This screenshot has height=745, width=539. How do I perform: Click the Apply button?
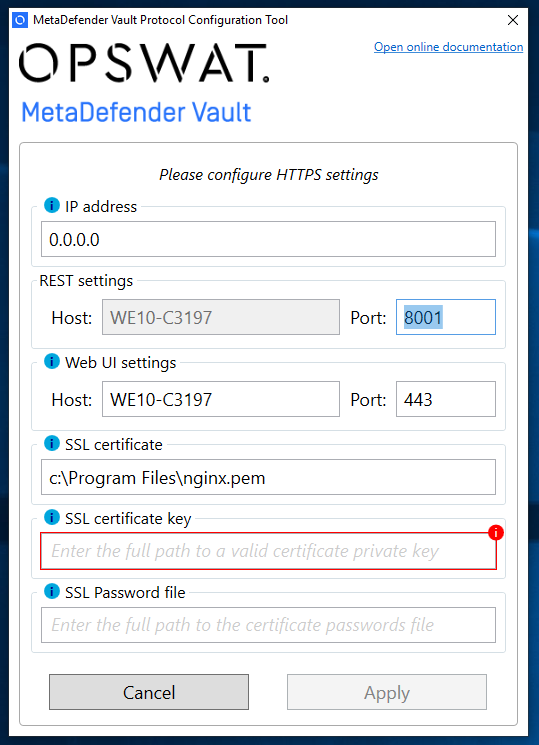(387, 692)
